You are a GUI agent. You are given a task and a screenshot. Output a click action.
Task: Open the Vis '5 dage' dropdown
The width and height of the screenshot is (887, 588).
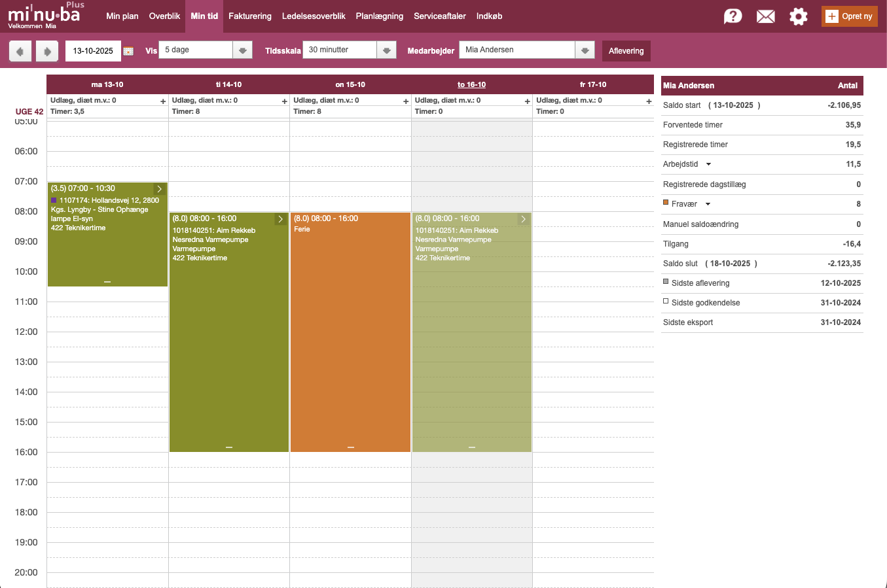[x=242, y=50]
